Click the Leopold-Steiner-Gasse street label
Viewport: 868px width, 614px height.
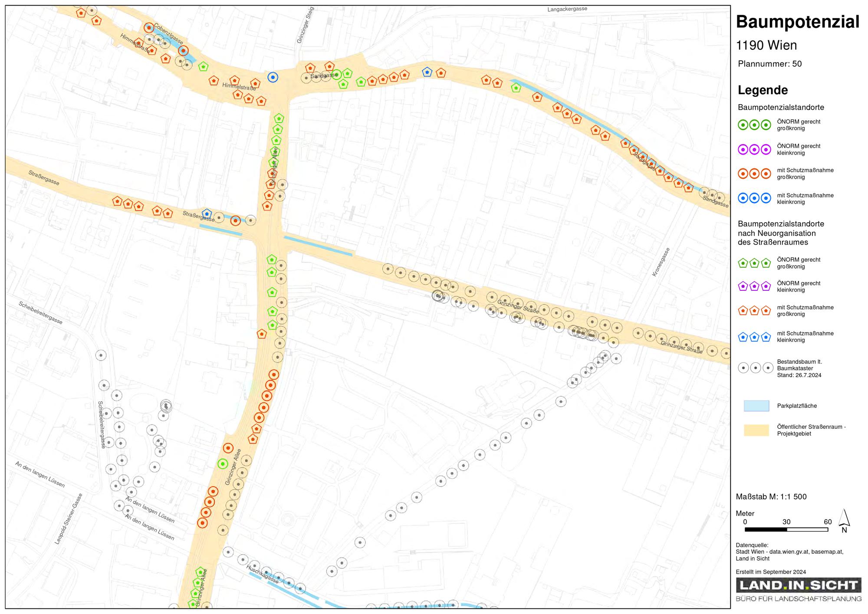pos(69,519)
